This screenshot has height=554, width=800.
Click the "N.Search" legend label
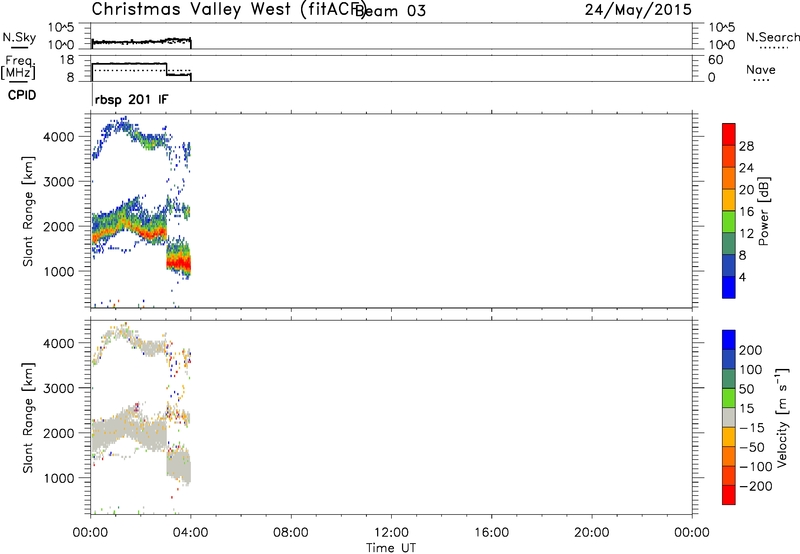772,37
